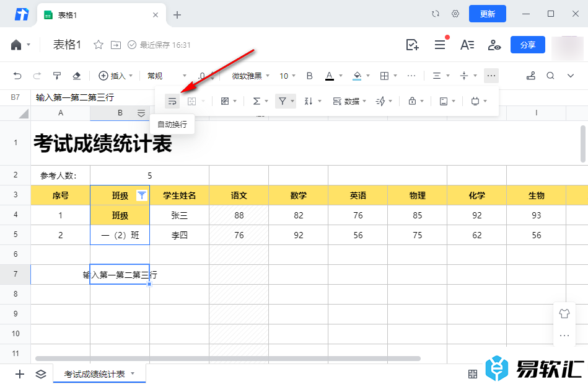The image size is (588, 384).
Task: Click the checklist add icon
Action: [412, 45]
